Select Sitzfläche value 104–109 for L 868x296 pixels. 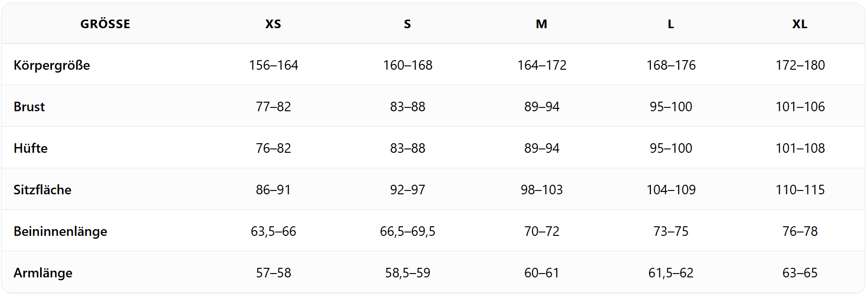pos(671,190)
